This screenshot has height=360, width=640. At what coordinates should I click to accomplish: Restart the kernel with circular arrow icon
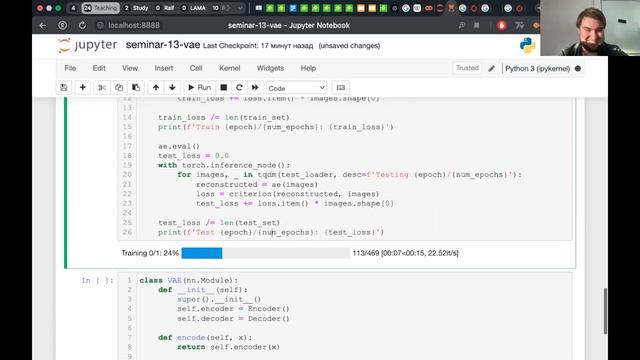tap(239, 88)
